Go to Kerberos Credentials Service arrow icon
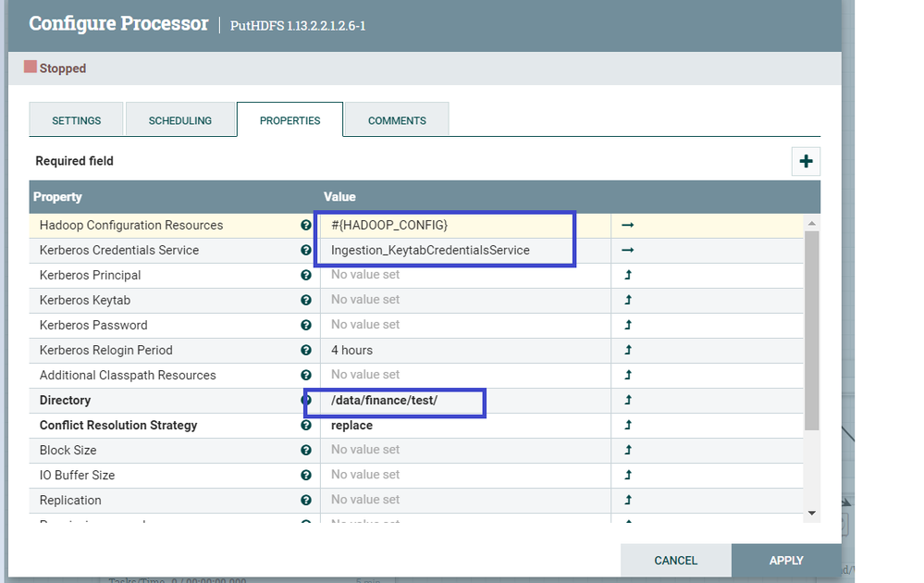924x583 pixels. [x=628, y=250]
